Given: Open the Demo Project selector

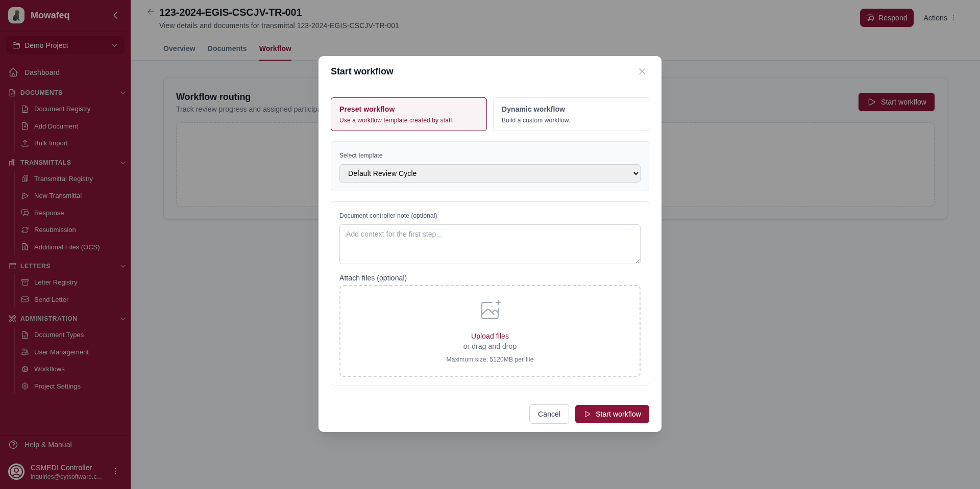Looking at the screenshot, I should click(x=65, y=45).
